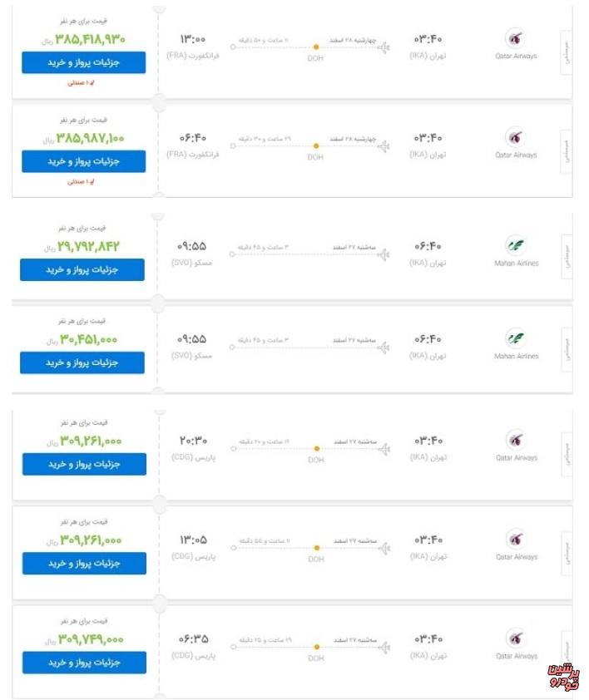Click the red ۱ صندلی seat warning link

click(x=83, y=82)
